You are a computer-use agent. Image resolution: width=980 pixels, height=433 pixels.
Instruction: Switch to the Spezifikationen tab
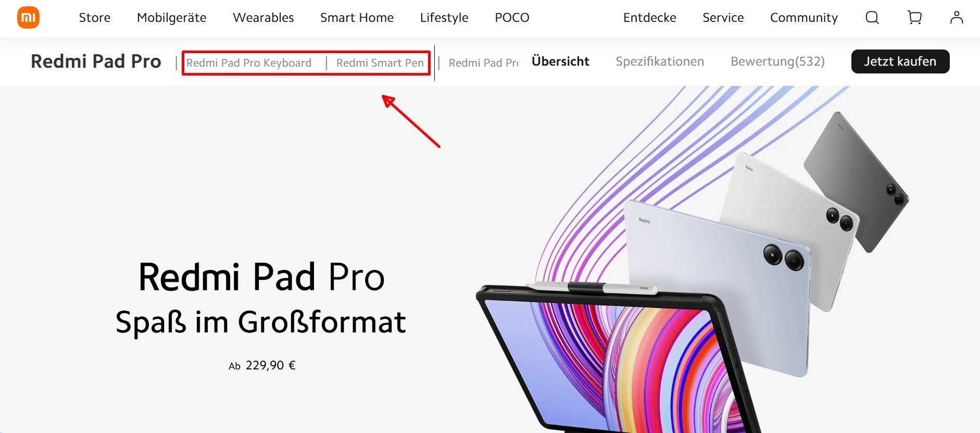pos(660,61)
